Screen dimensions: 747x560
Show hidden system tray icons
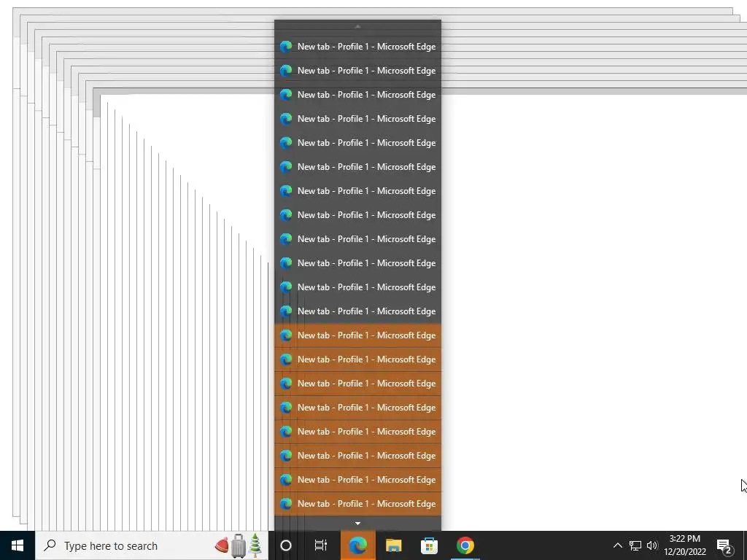pyautogui.click(x=617, y=545)
